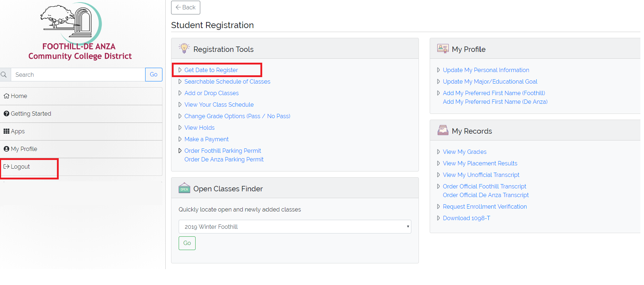
Task: Open View My Placement Results link
Action: (480, 163)
